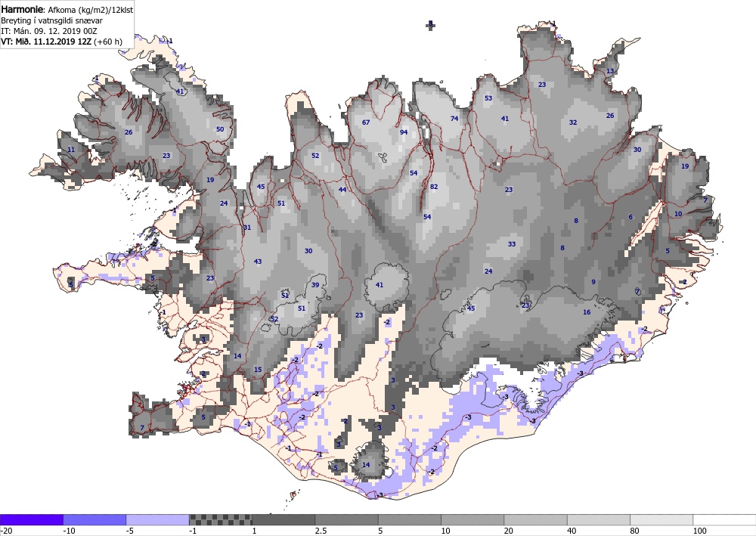Click the pale gray 40 to 80 legend swatch
Viewport: 756px width, 536px height.
(598, 519)
